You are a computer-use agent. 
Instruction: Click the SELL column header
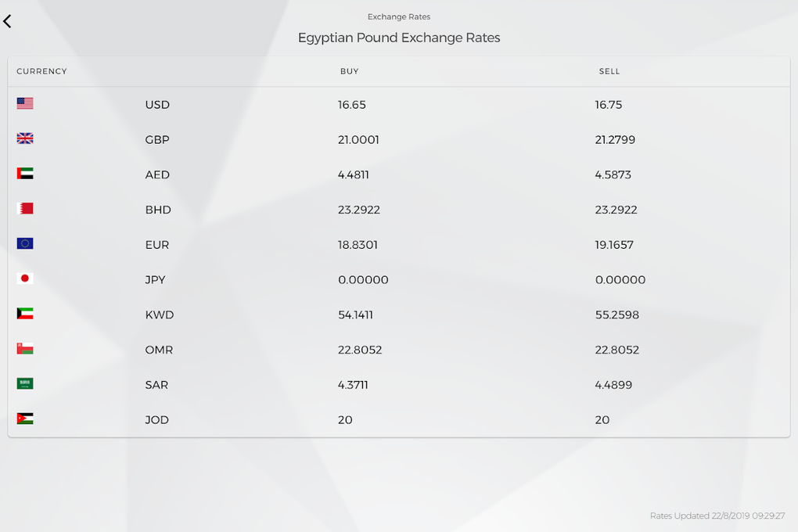[x=609, y=71]
